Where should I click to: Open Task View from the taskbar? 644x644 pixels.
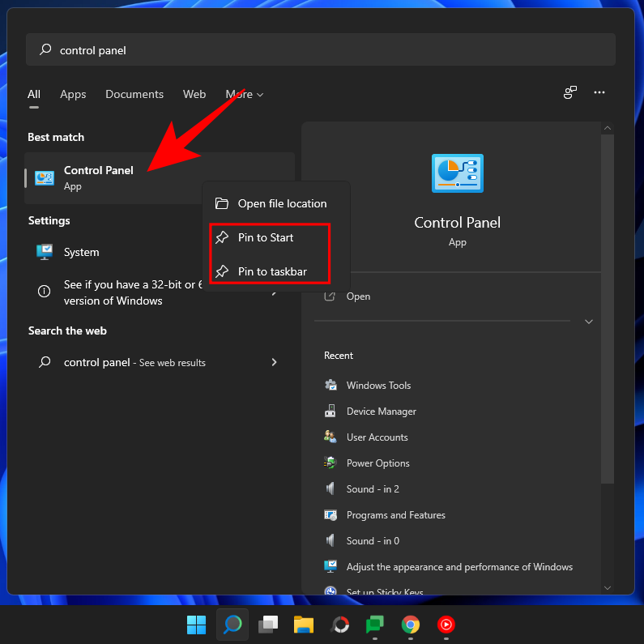pos(267,625)
